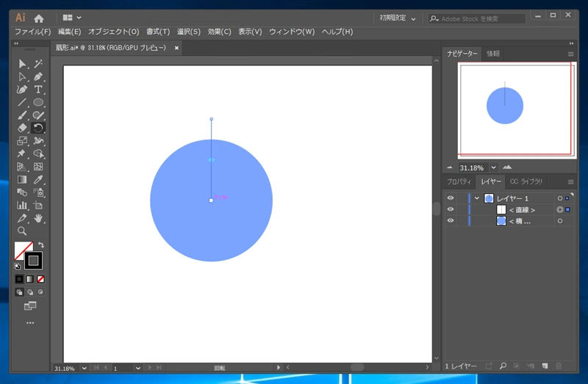Viewport: 588px width, 384px height.
Task: Select the Puppet Warp pin tool
Action: point(22,153)
